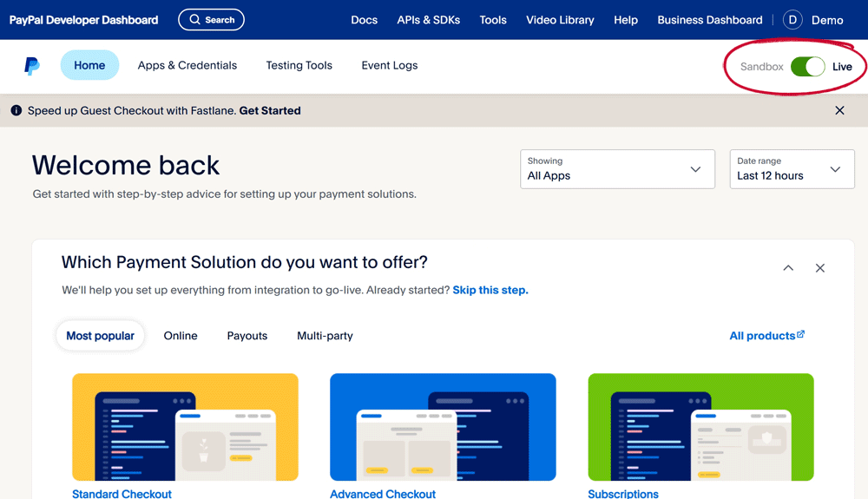Switch to Apps & Credentials tab
Screen dimensions: 868x499
click(x=187, y=65)
